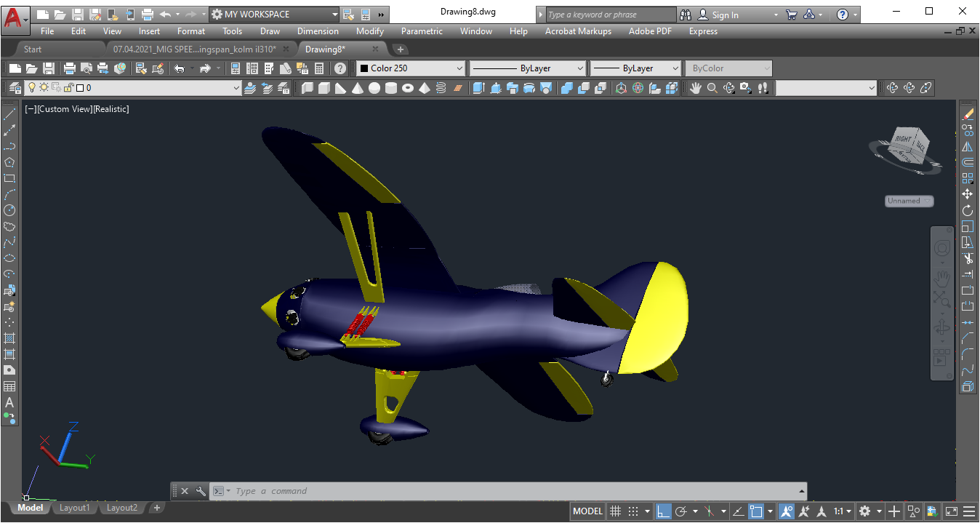Open Layer Properties Manager icon
Viewport: 980px width, 523px height.
(15, 88)
